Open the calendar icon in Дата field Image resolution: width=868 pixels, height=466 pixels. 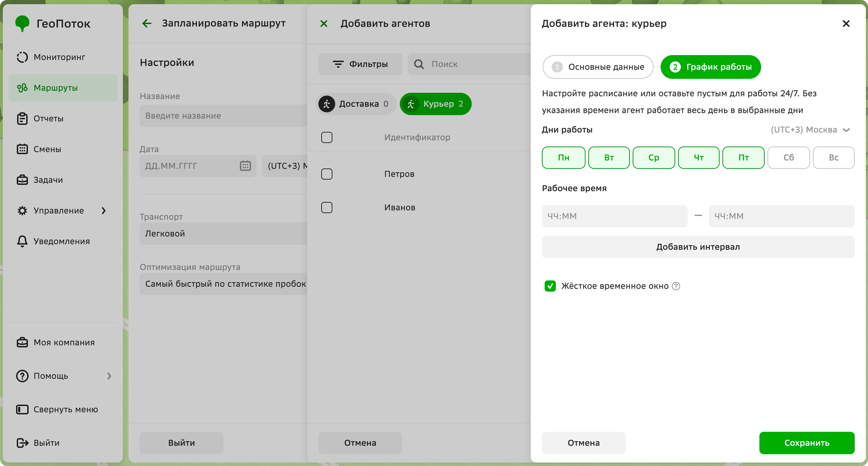pos(245,166)
